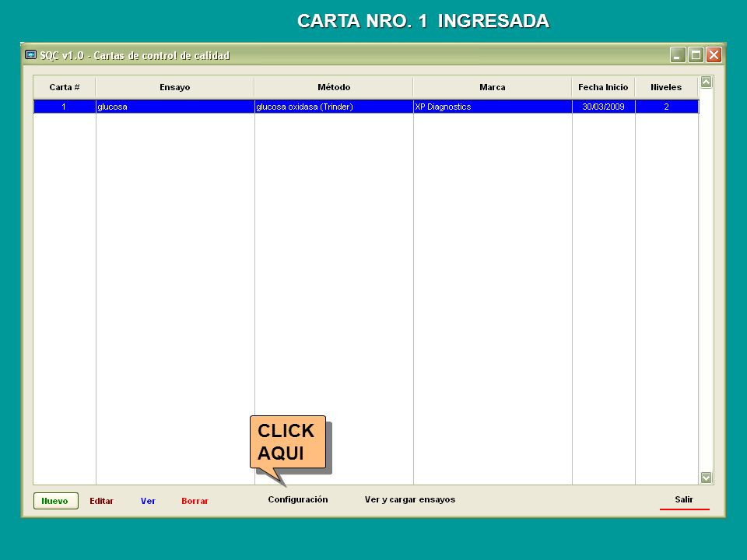
Task: Click the Método column header
Action: coord(334,87)
